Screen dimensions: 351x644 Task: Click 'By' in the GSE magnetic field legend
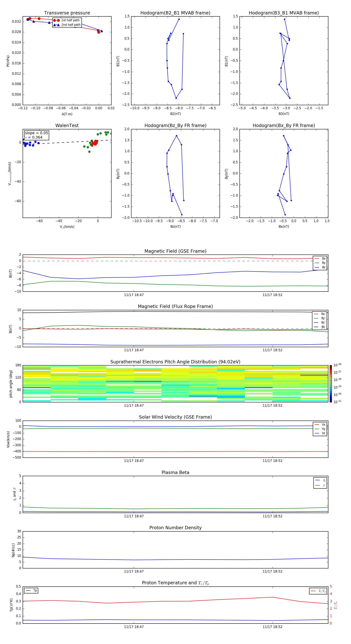click(x=320, y=263)
